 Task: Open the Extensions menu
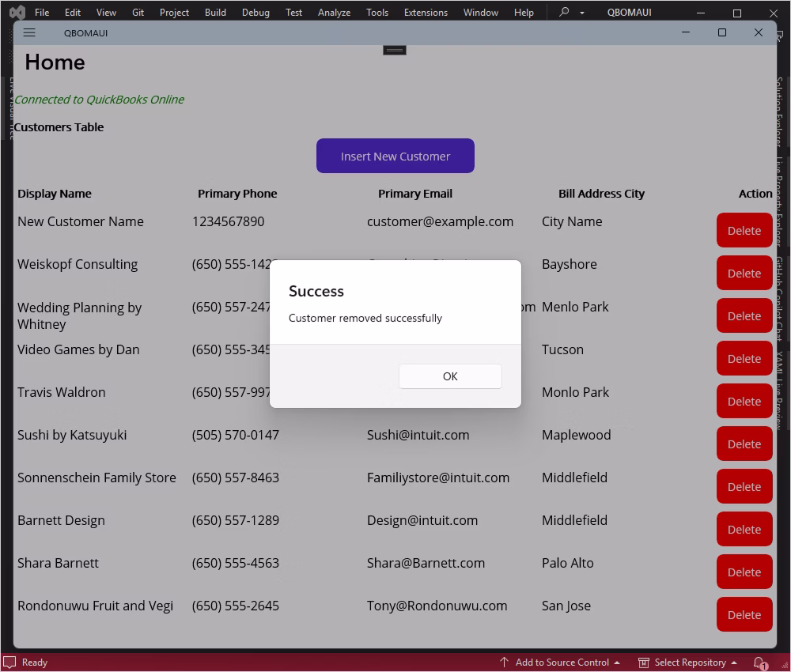[x=426, y=12]
